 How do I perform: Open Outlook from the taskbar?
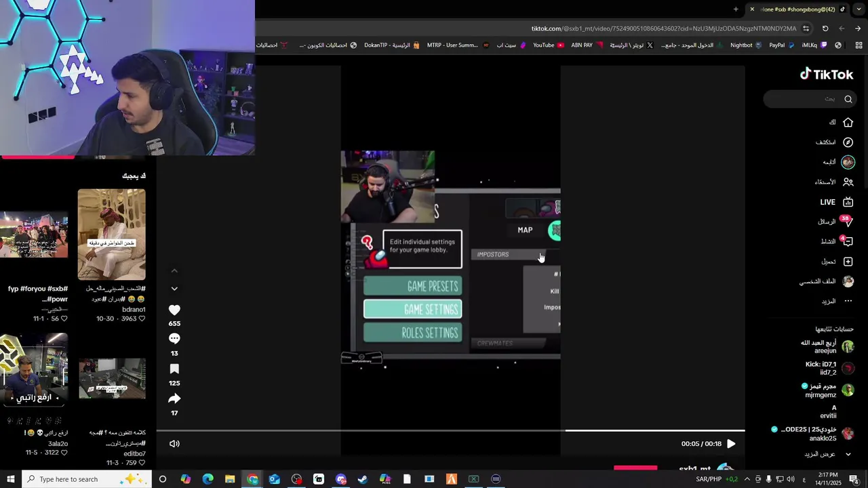pos(274,479)
